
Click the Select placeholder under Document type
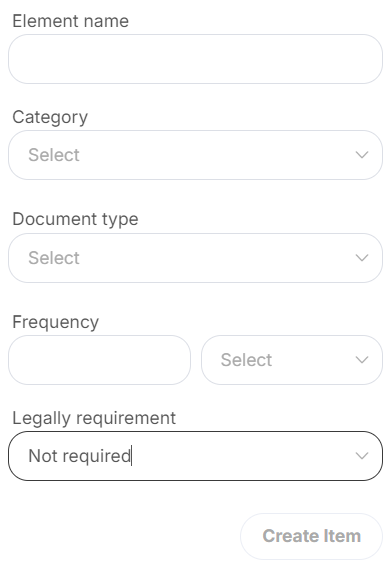54,258
